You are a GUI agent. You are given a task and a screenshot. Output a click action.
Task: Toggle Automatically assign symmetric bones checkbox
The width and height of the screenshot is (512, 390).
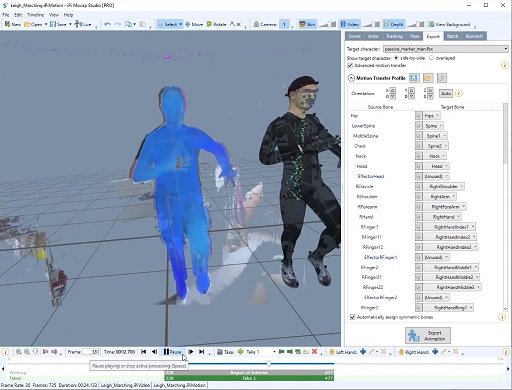point(353,317)
